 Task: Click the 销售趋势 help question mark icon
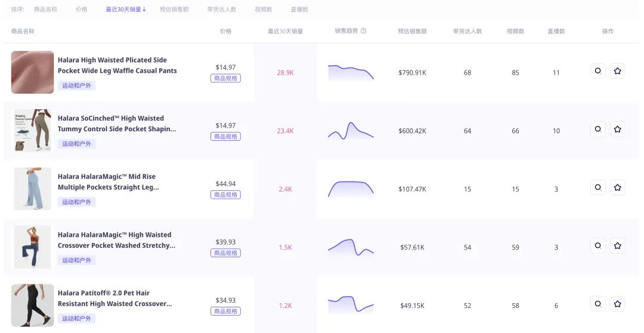tap(363, 31)
